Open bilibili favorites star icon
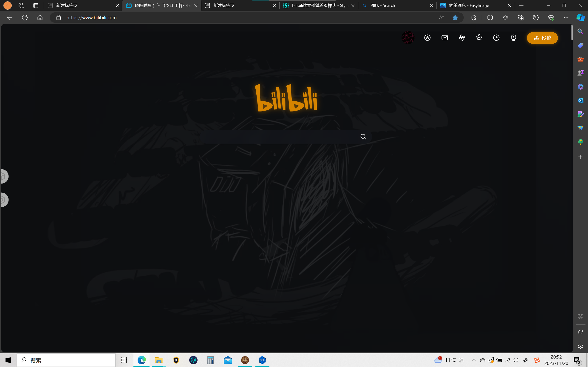The width and height of the screenshot is (588, 367). click(479, 38)
